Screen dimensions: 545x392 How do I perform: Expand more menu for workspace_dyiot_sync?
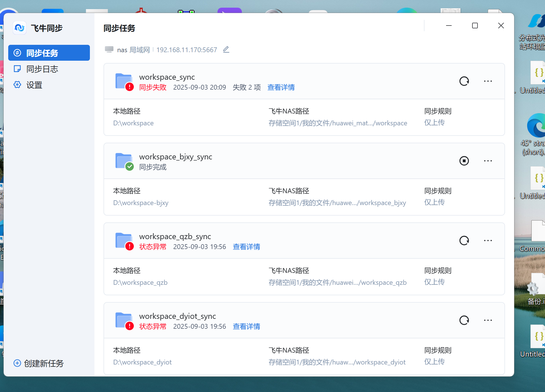click(488, 320)
